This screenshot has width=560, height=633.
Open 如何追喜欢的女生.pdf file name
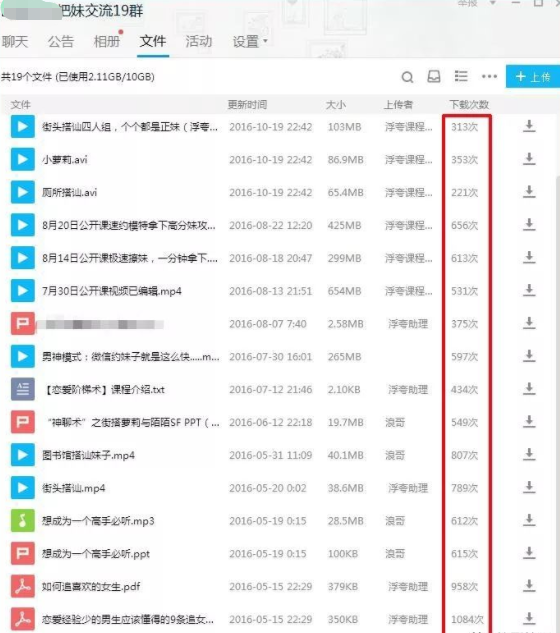click(x=91, y=587)
